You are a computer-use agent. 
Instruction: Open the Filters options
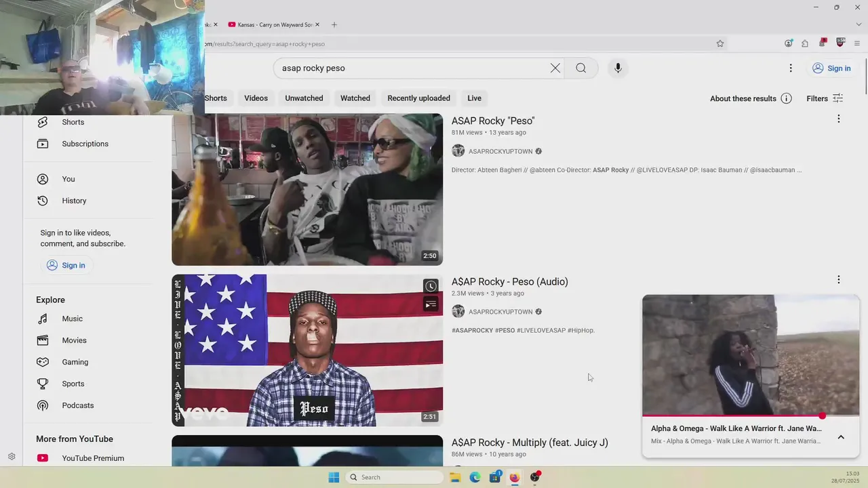click(825, 98)
